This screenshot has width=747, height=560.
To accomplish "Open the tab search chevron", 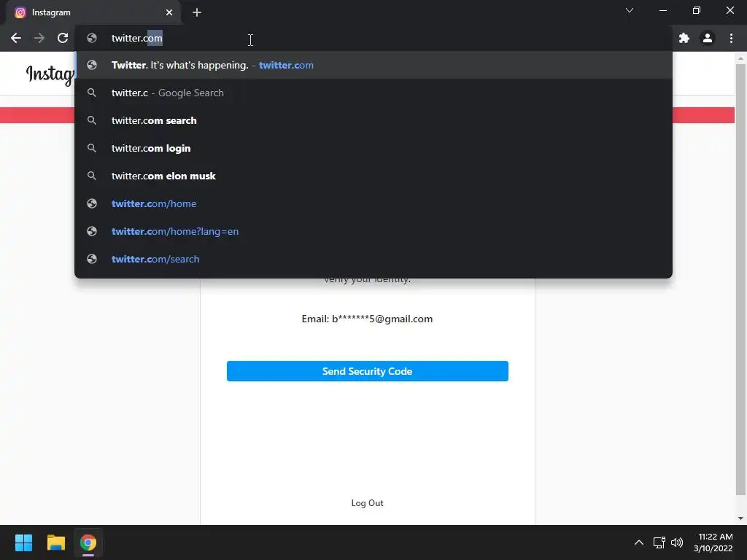I will click(630, 10).
